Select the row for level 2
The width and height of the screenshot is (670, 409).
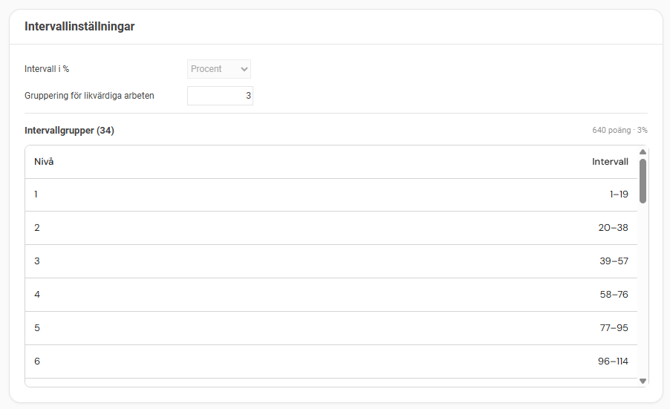click(330, 228)
